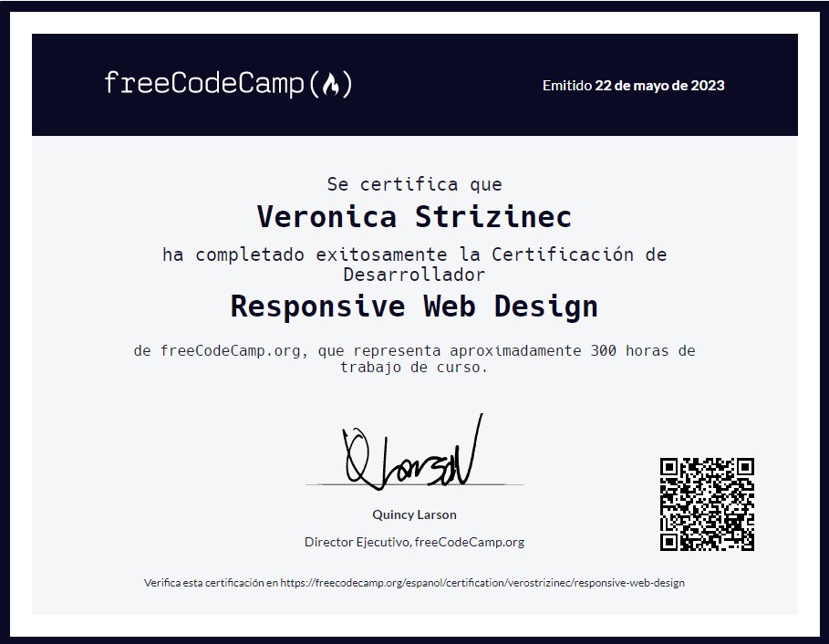Click the Quincy Larson name label
This screenshot has width=829, height=644.
tap(415, 514)
